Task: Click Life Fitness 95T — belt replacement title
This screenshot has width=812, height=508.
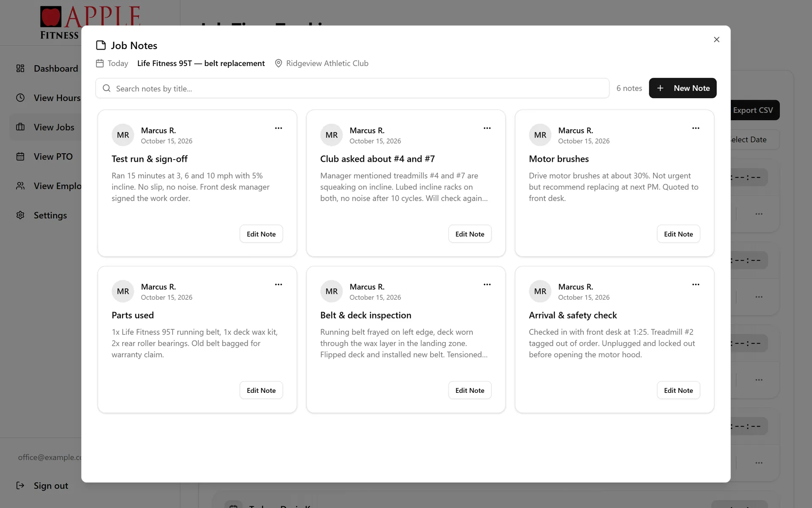Action: (x=201, y=63)
